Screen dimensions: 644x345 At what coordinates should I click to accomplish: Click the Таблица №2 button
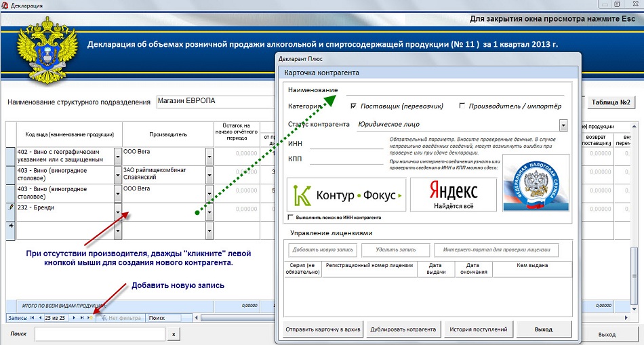(x=611, y=102)
